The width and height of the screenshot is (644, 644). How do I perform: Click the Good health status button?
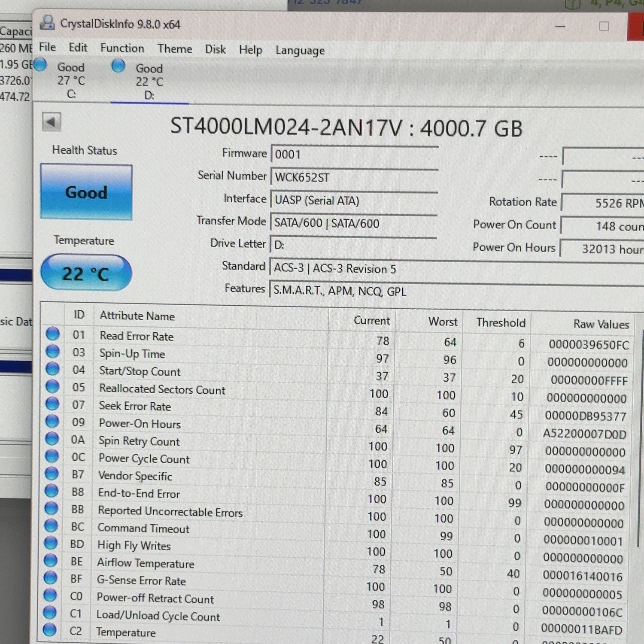[x=86, y=192]
